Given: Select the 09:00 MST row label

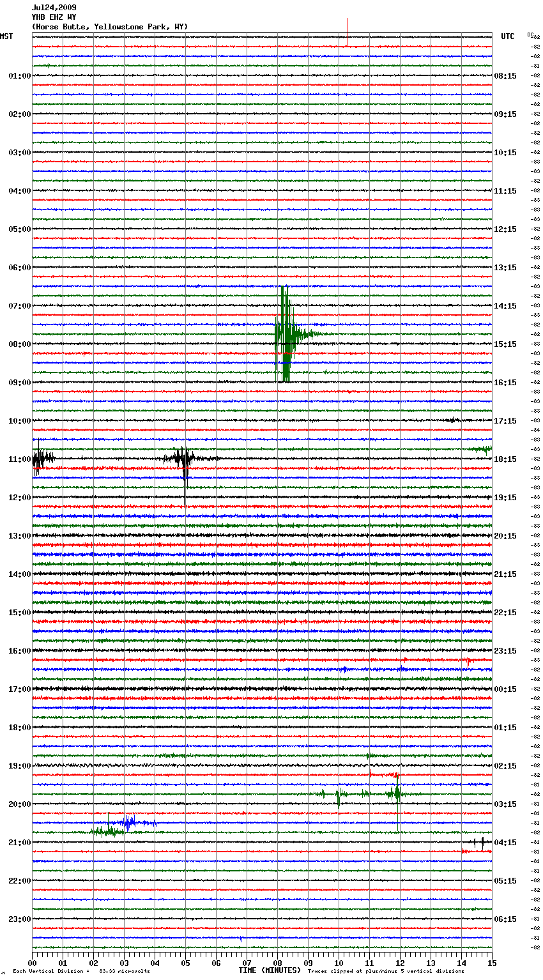Looking at the screenshot, I should click(x=19, y=383).
